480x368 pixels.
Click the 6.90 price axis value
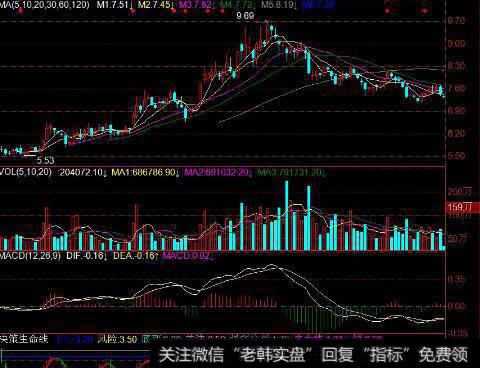click(x=456, y=111)
